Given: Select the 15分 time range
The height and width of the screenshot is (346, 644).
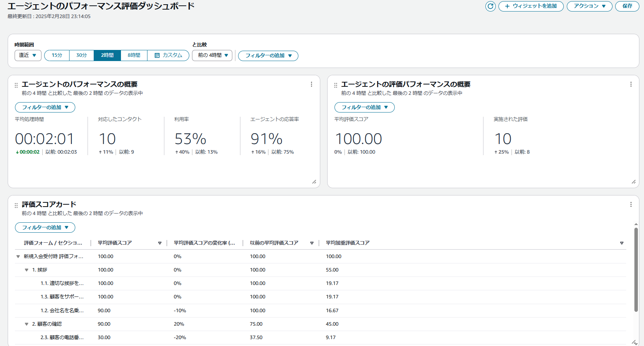Looking at the screenshot, I should pos(57,55).
